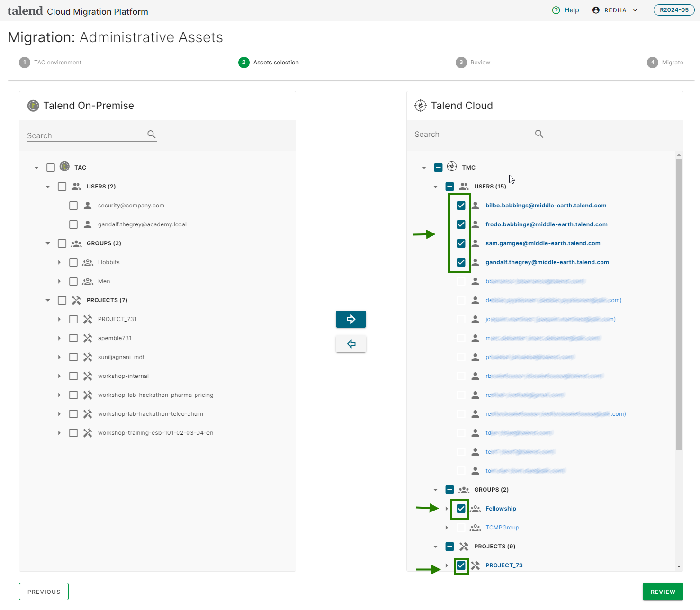Collapse the cloud USERS (15) node
This screenshot has width=700, height=610.
(x=435, y=187)
